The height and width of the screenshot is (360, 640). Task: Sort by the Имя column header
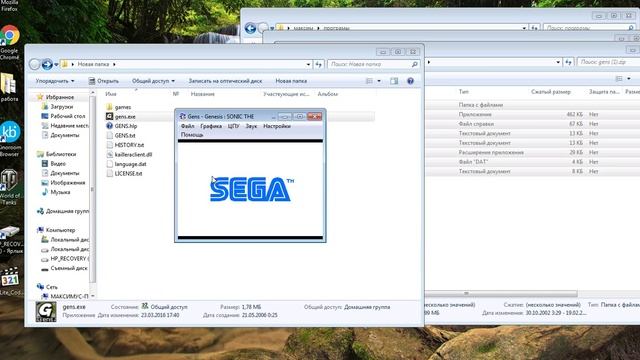click(x=111, y=94)
